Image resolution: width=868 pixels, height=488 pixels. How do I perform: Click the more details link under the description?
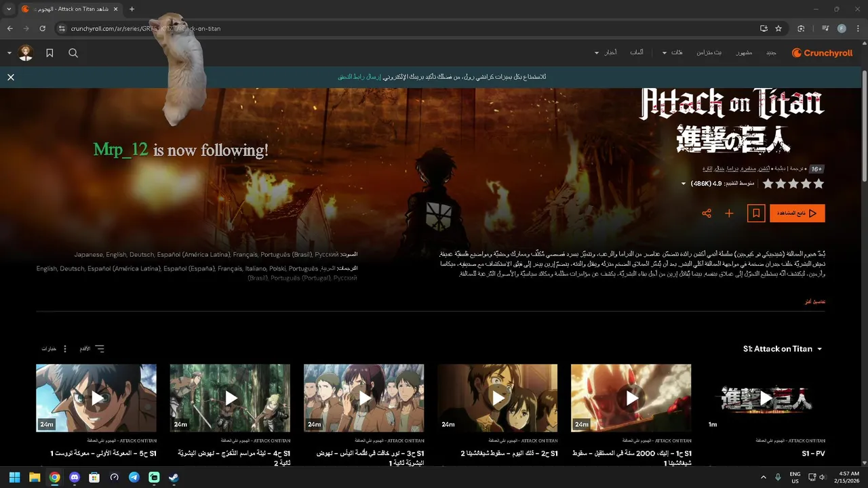coord(815,301)
